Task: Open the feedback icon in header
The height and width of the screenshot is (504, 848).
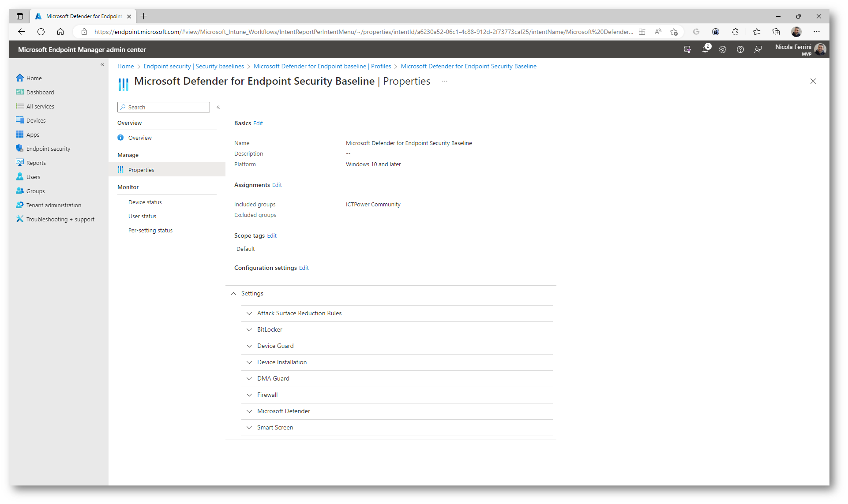Action: pos(758,49)
